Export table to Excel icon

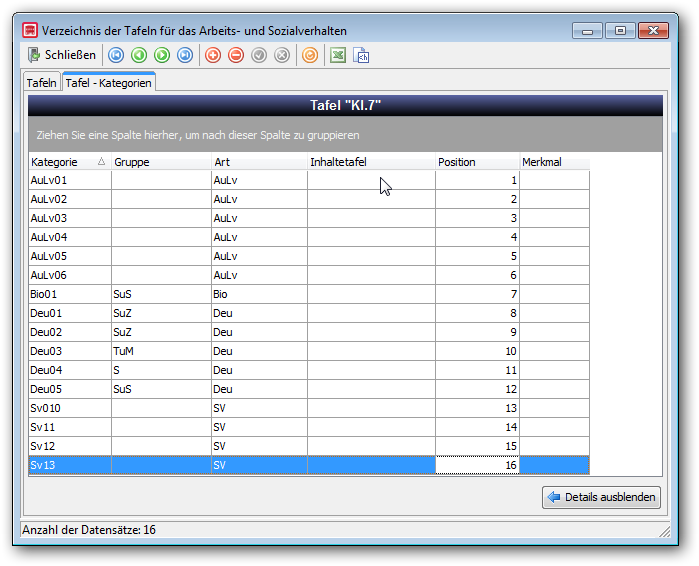pos(338,55)
